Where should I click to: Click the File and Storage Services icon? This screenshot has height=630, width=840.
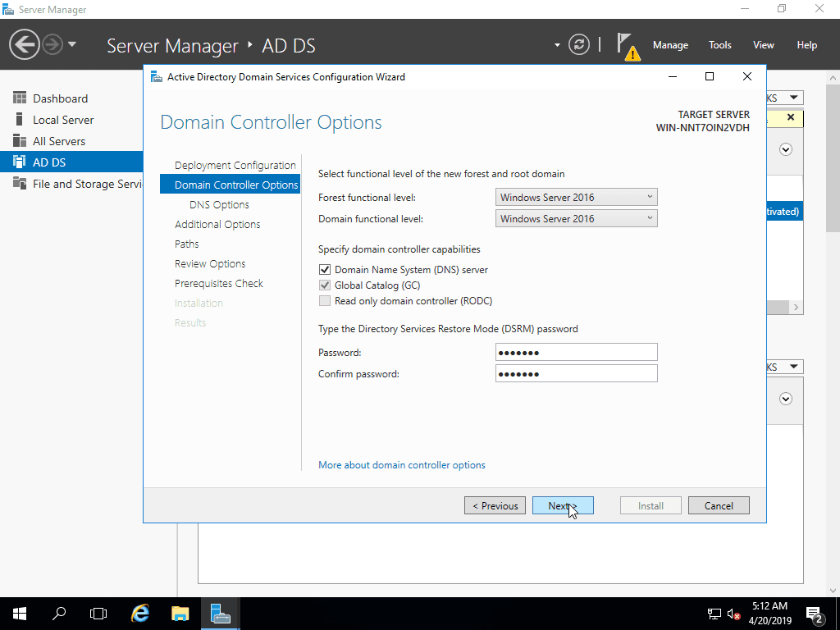click(20, 183)
